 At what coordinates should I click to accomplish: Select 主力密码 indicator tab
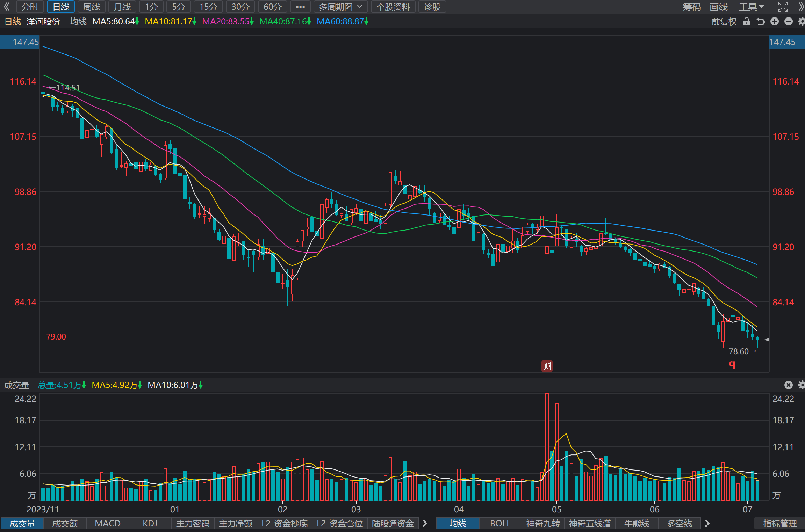[x=193, y=523]
